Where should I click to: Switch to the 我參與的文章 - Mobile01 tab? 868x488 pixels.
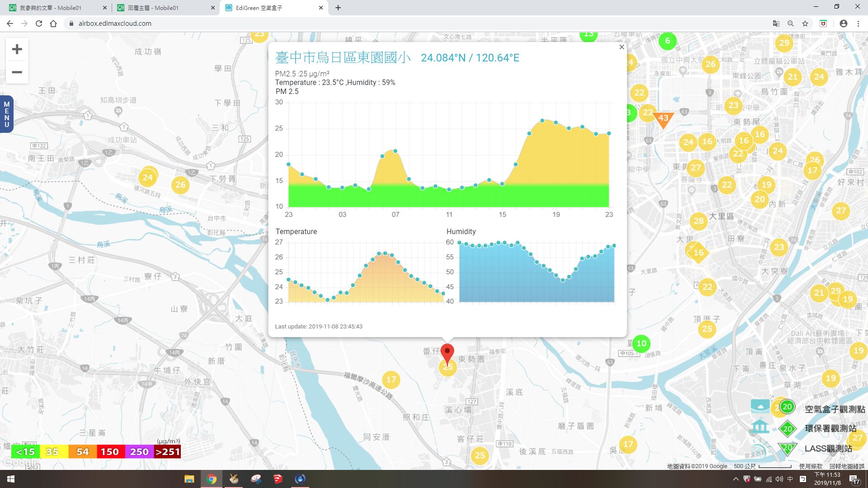tap(57, 8)
